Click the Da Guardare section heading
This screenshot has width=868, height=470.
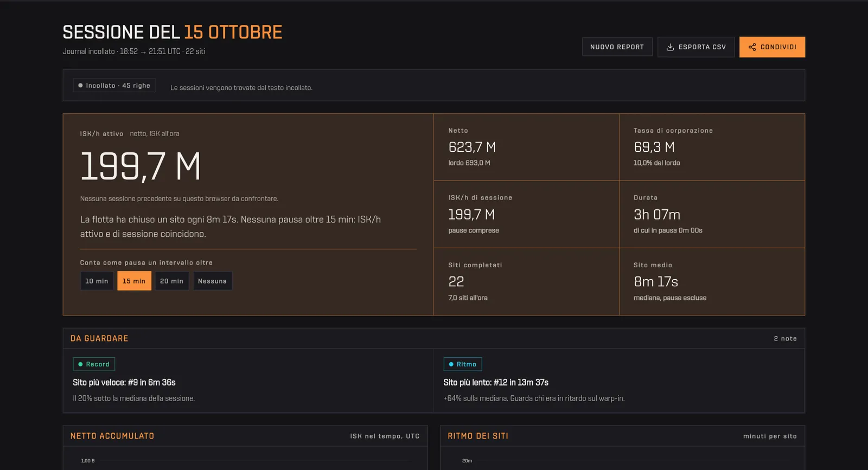click(x=99, y=339)
